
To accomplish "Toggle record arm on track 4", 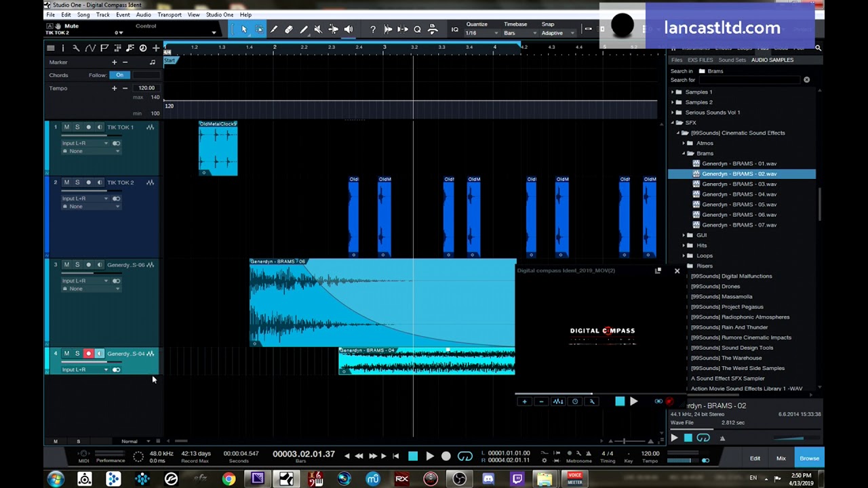I will [88, 353].
